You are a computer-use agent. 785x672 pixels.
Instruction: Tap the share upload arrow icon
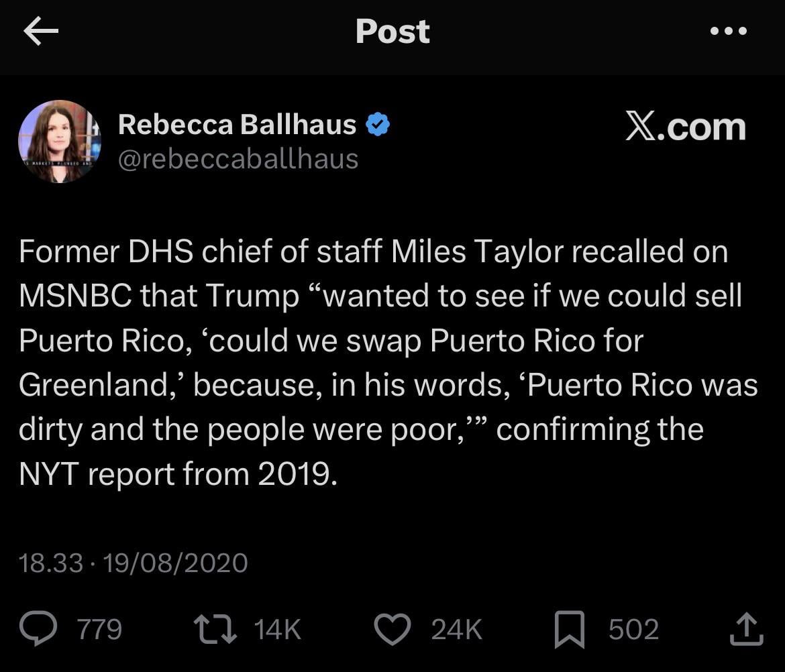pyautogui.click(x=745, y=629)
